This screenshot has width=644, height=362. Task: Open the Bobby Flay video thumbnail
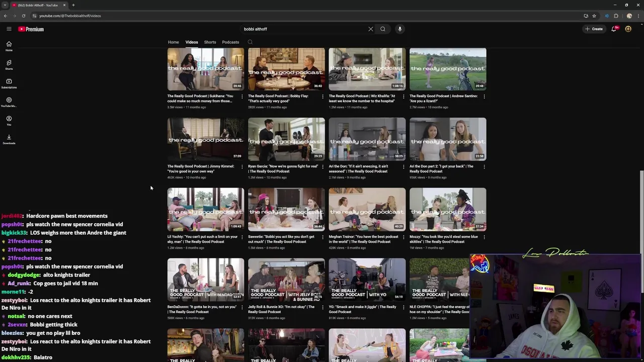click(286, 69)
